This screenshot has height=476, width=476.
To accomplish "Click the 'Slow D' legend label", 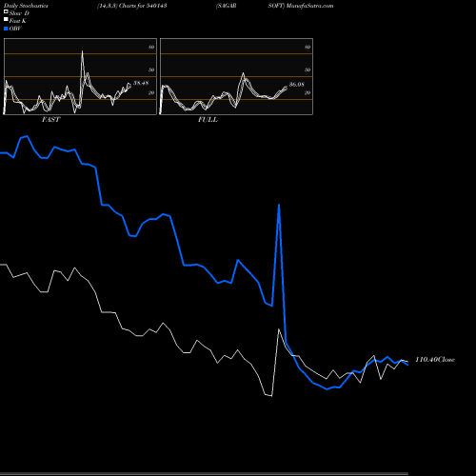I will [19, 13].
